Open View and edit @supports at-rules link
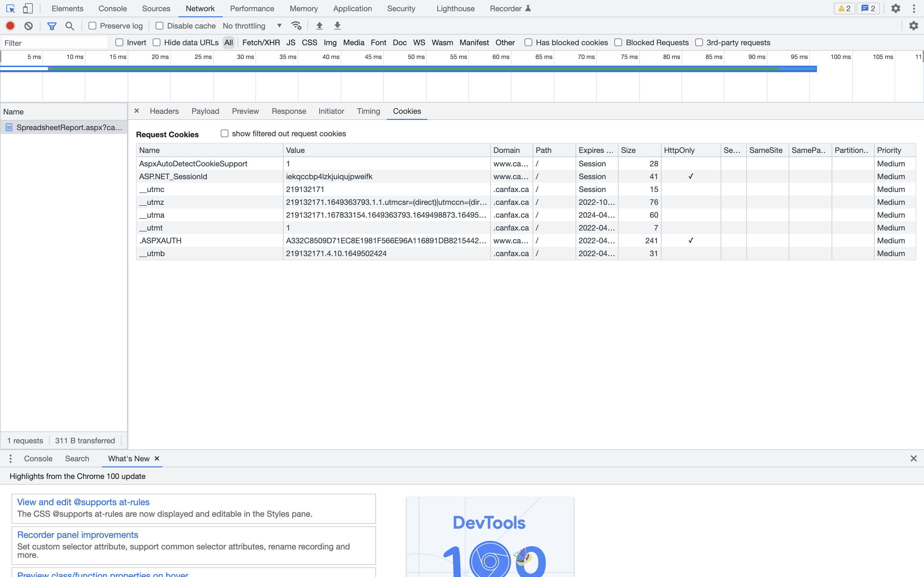This screenshot has height=577, width=924. pos(83,502)
